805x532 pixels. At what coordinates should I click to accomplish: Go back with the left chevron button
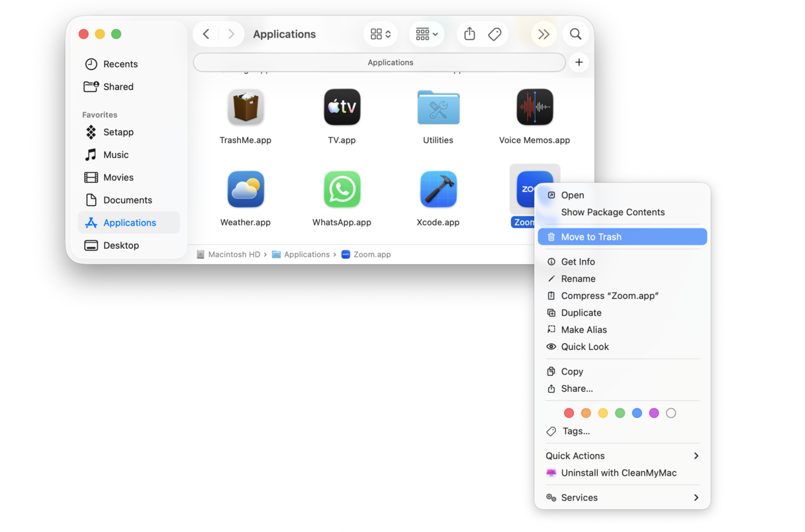(x=206, y=34)
